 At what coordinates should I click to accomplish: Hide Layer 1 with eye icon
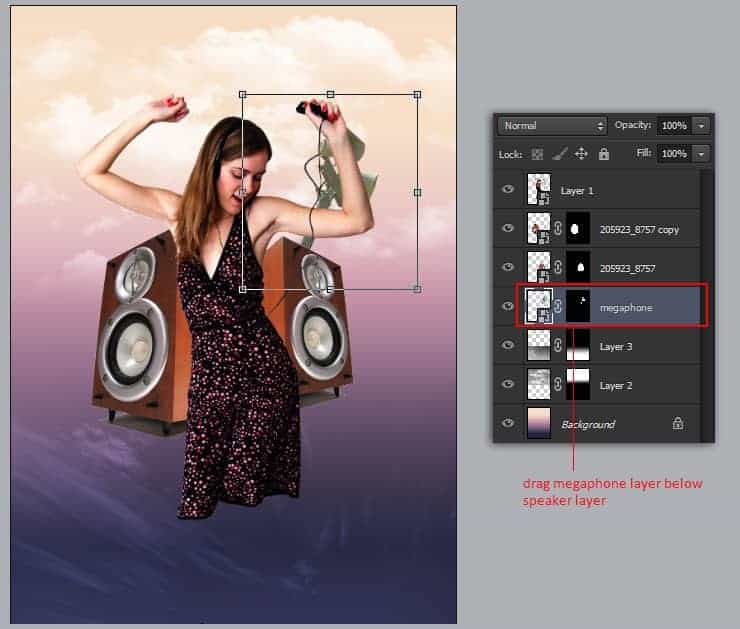point(508,189)
